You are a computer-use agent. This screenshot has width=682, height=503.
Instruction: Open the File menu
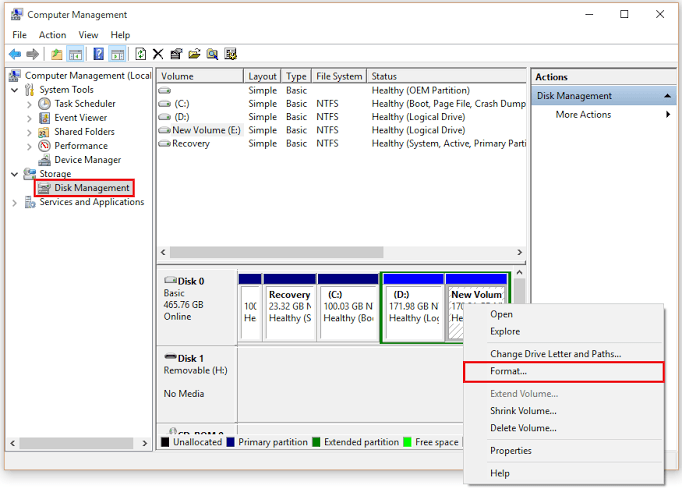tap(20, 35)
